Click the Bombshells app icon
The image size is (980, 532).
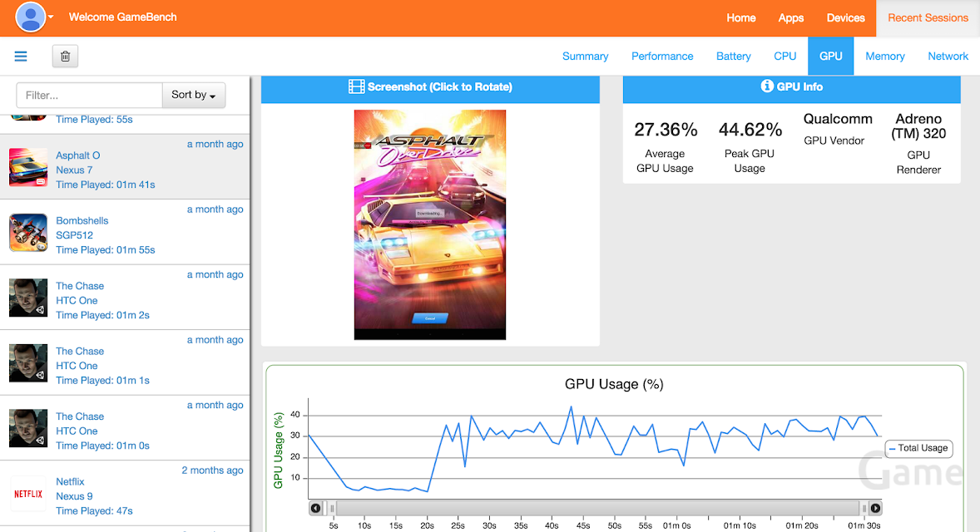pyautogui.click(x=28, y=233)
